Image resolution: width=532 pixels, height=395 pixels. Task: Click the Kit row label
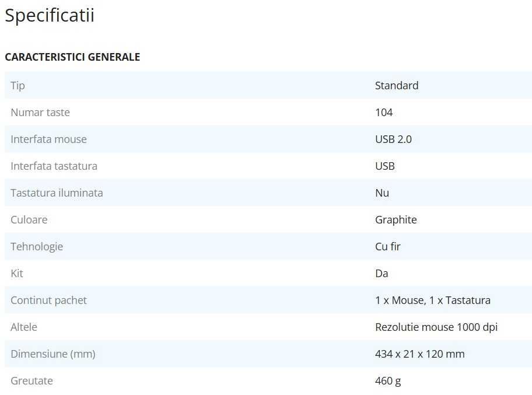click(17, 274)
